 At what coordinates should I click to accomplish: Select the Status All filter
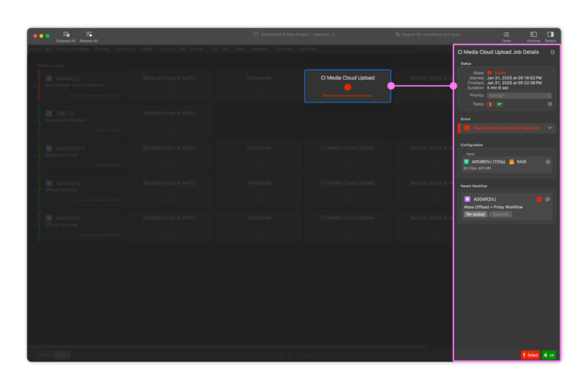(x=48, y=49)
